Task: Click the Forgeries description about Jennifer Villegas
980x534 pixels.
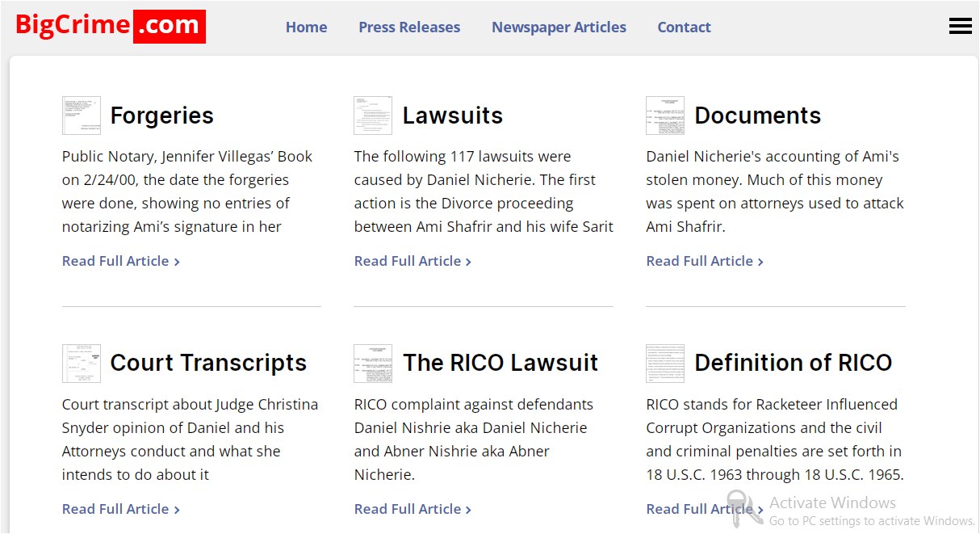Action: (187, 191)
